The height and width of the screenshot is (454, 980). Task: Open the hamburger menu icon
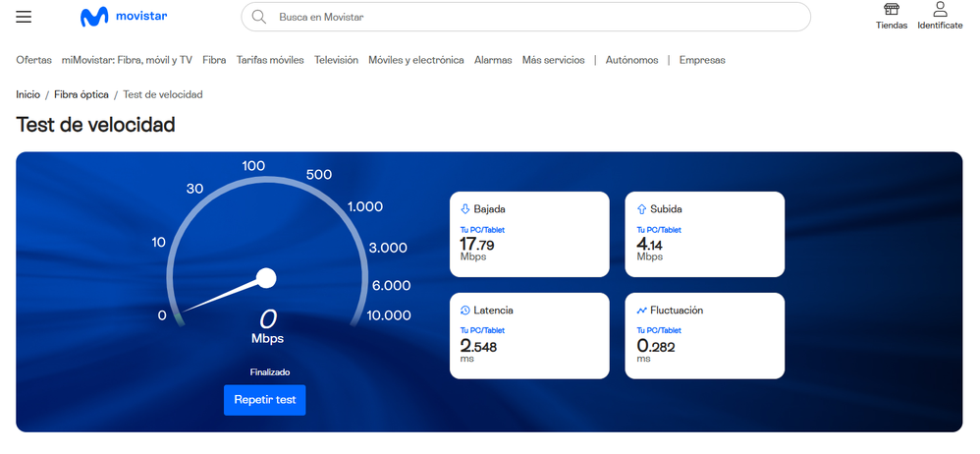24,17
